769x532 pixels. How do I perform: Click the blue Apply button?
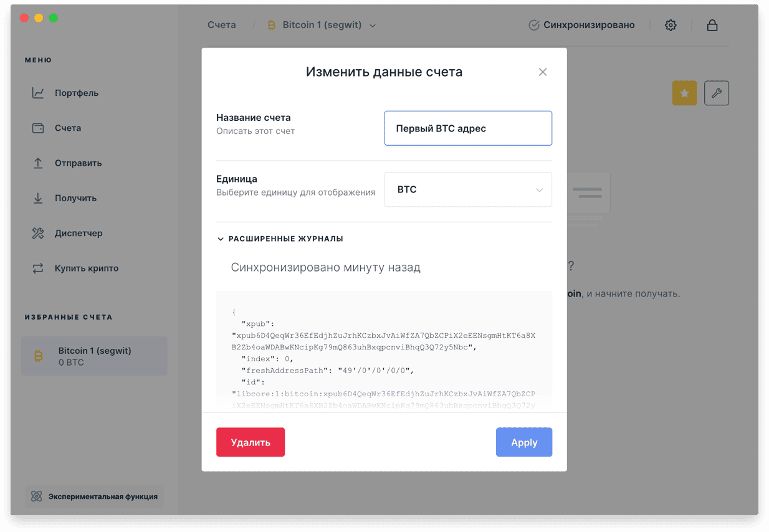pos(524,442)
